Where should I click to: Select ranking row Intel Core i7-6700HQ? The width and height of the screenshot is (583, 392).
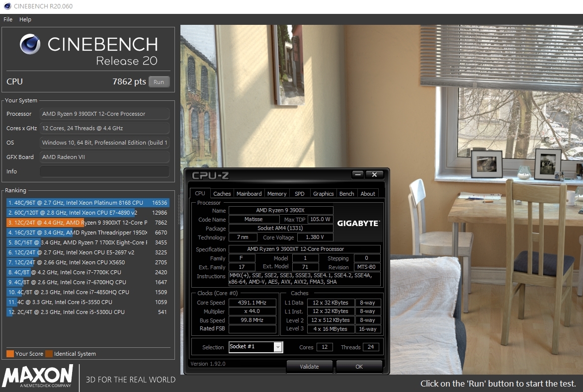coord(88,282)
